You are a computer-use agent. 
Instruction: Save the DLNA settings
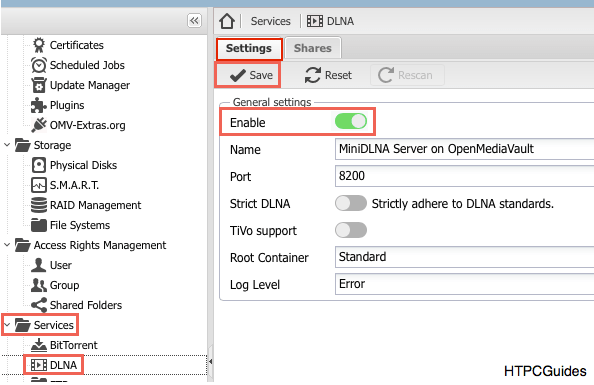pyautogui.click(x=249, y=75)
